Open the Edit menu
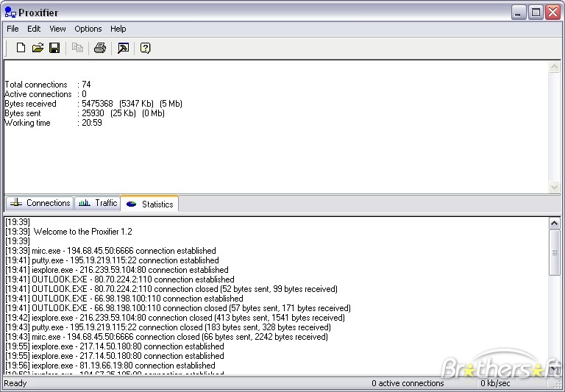Image resolution: width=565 pixels, height=392 pixels. coord(34,29)
